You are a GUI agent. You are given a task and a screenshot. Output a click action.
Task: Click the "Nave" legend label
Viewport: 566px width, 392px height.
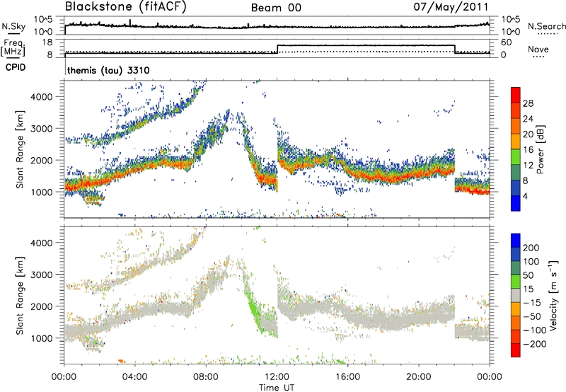(538, 50)
